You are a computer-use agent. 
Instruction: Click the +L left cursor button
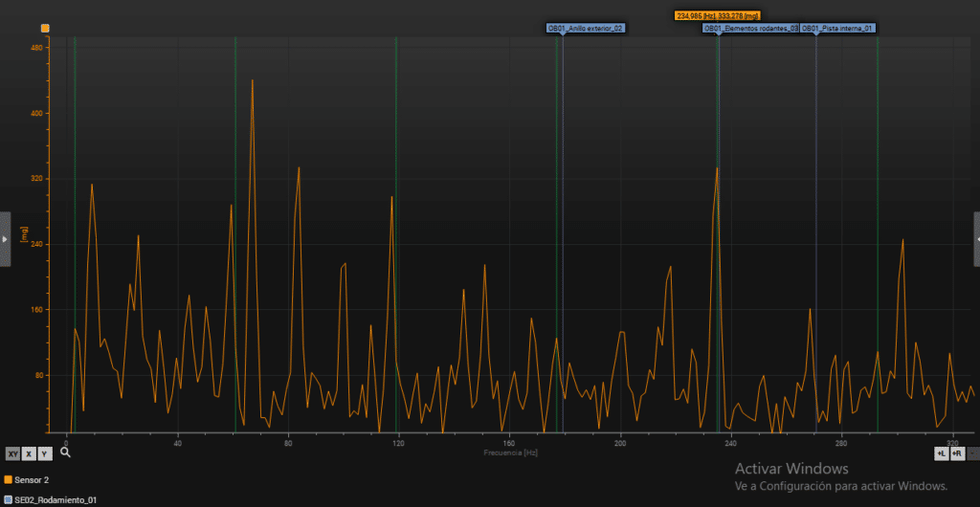click(942, 453)
